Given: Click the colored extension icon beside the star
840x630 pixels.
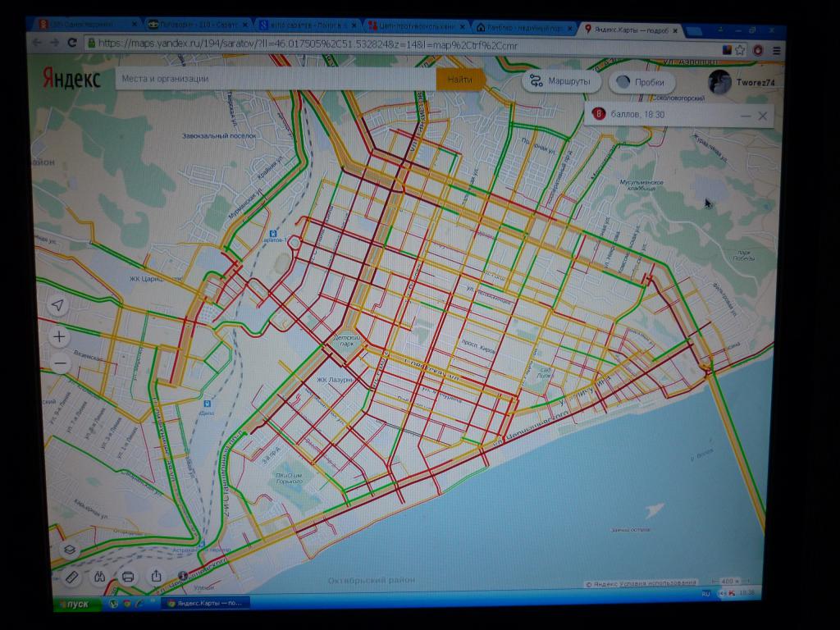Looking at the screenshot, I should point(727,50).
